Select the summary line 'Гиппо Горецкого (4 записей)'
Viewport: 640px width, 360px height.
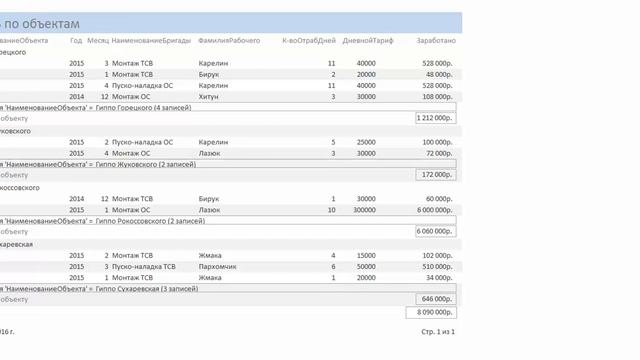143,108
